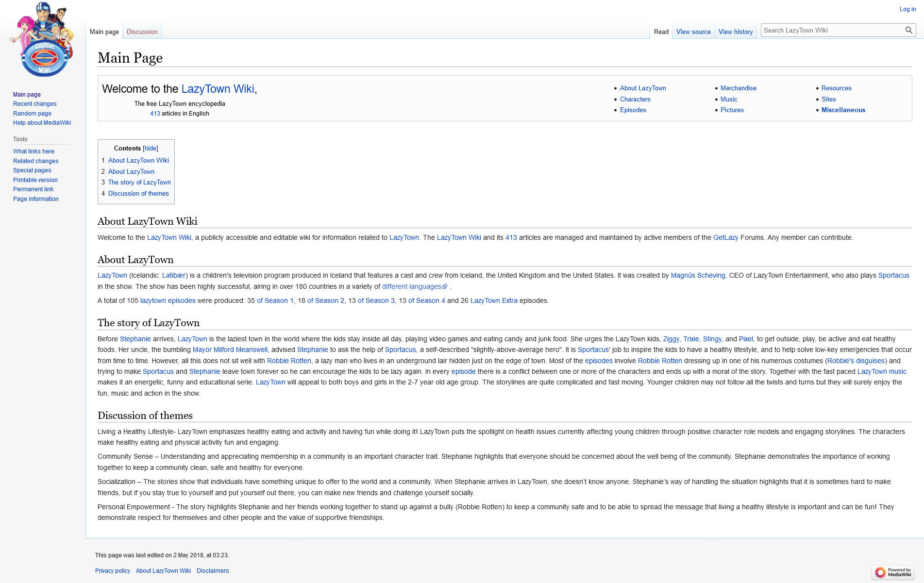Jump to The story of LazyTown section

pyautogui.click(x=139, y=183)
